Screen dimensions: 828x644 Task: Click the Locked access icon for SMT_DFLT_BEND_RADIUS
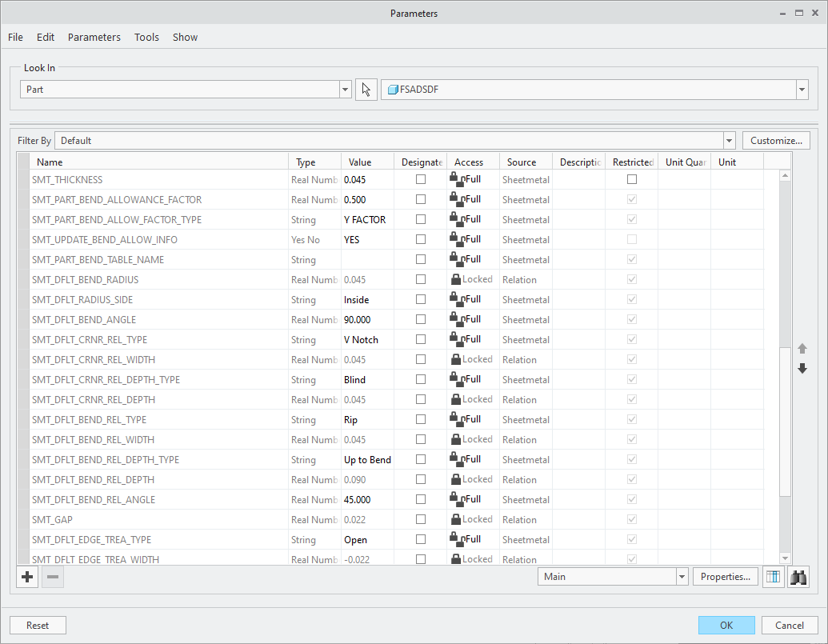(456, 279)
